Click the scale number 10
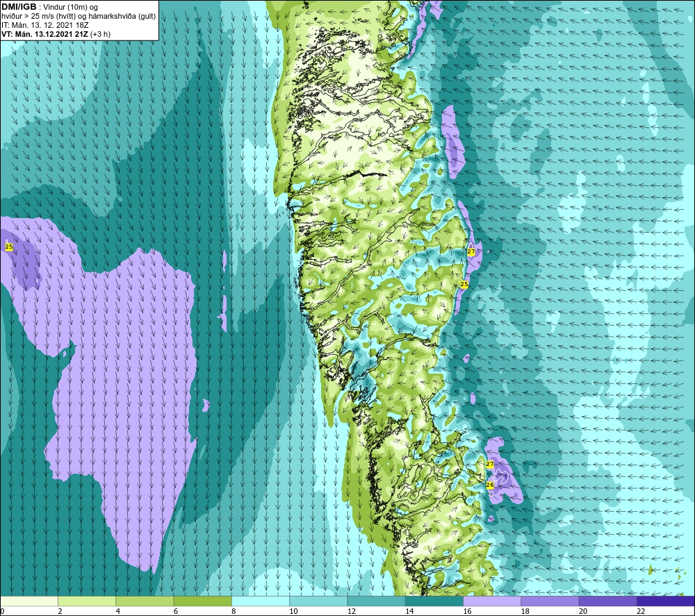 pyautogui.click(x=293, y=612)
